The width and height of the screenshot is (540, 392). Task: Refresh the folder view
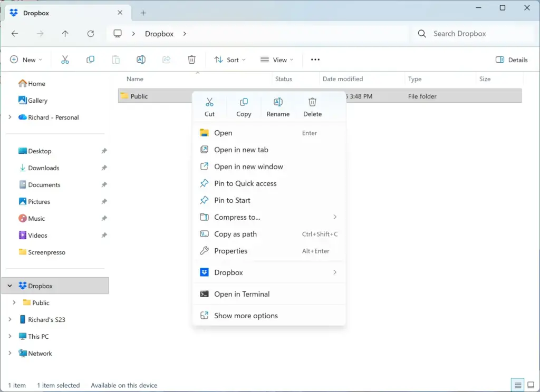click(x=91, y=33)
